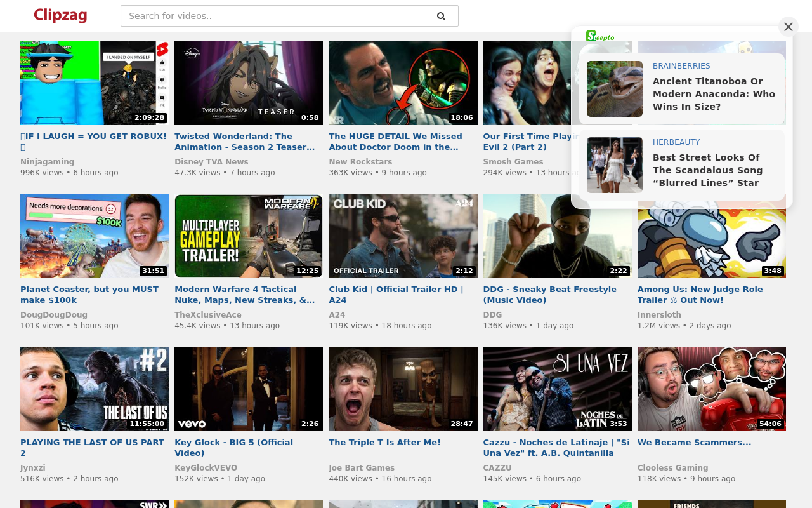Visit Disney TVA News channel
Viewport: 812px width, 508px height.
click(211, 162)
